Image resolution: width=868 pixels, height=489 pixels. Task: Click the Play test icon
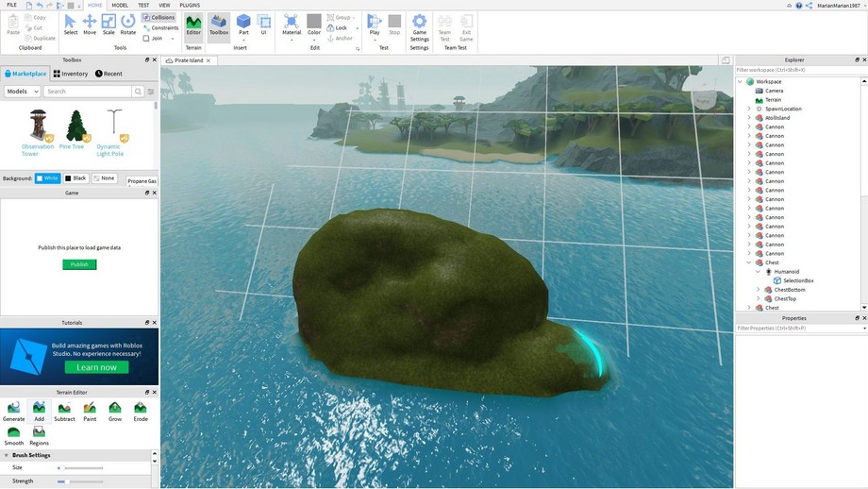(375, 24)
